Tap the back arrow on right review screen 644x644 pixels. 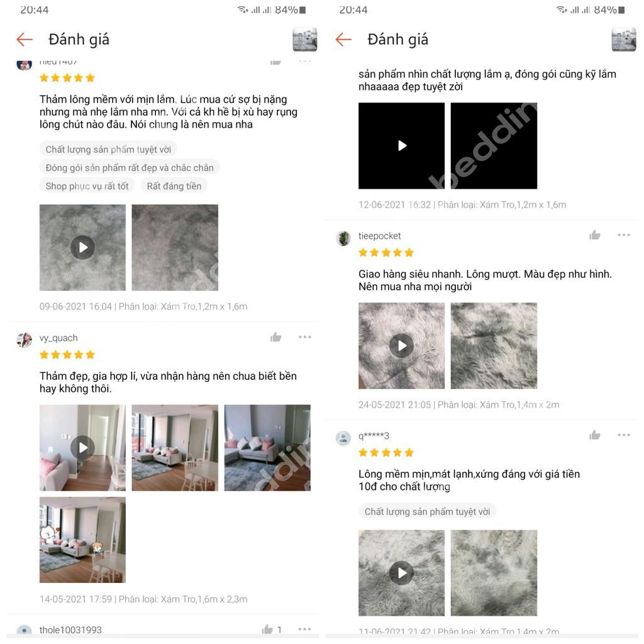343,40
